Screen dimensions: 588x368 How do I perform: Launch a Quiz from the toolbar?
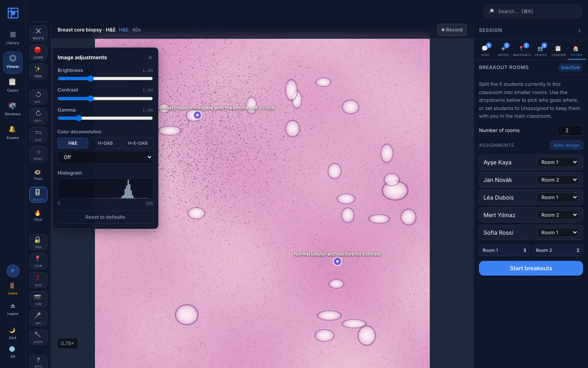point(38,280)
